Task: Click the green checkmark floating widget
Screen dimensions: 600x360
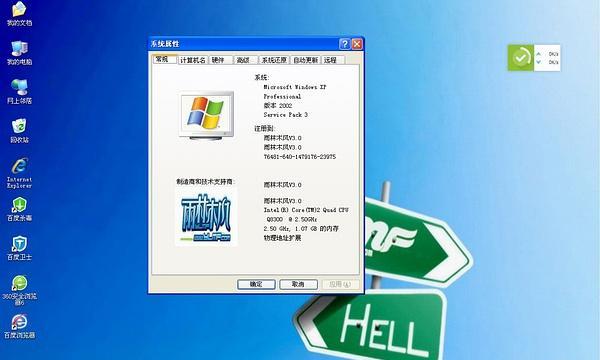Action: (520, 58)
